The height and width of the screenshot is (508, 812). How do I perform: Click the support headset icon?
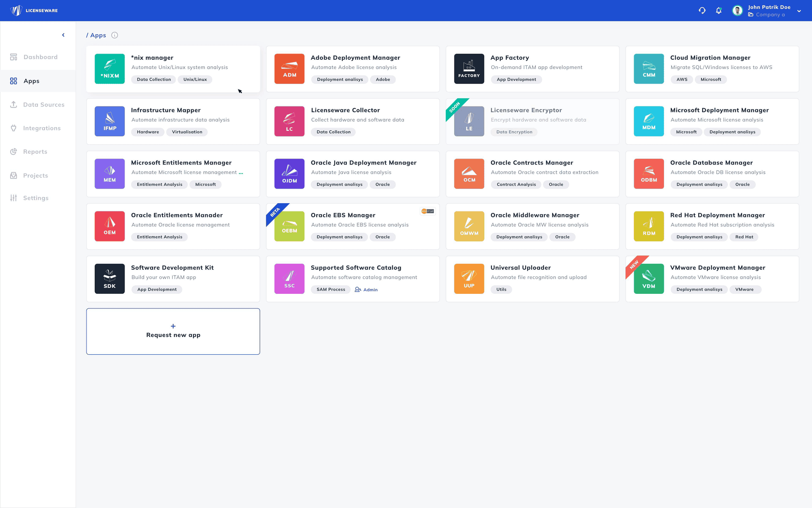click(702, 11)
